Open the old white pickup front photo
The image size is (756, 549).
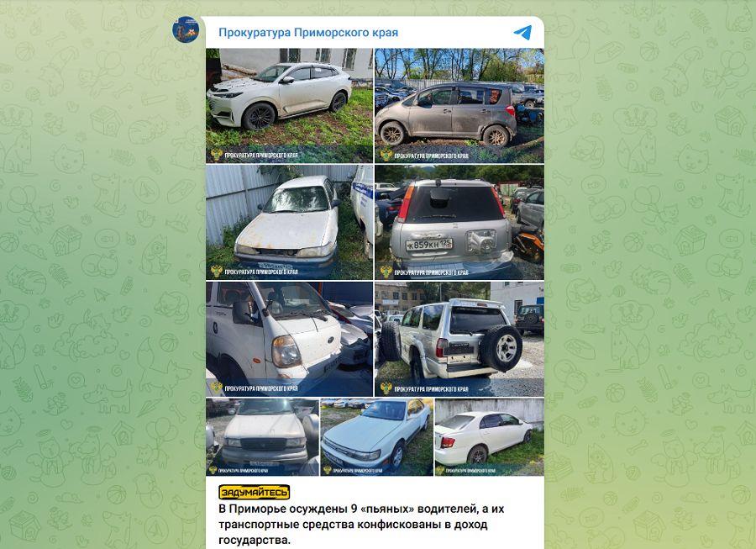point(262,437)
